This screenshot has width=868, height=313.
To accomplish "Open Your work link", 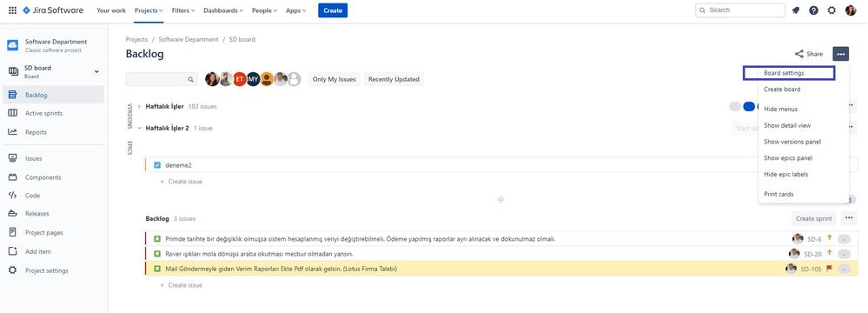I will point(111,10).
